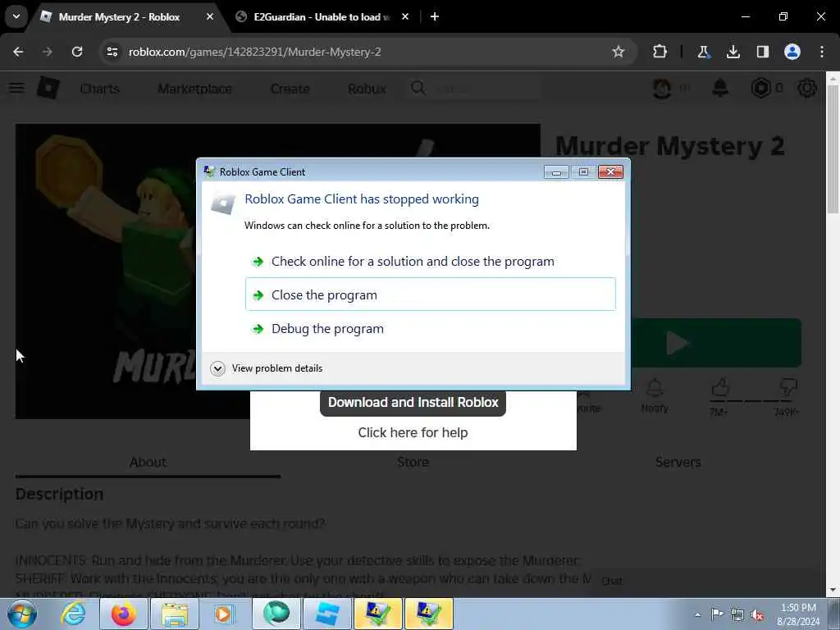Reload the Roblox page
This screenshot has height=630, width=840.
point(77,52)
